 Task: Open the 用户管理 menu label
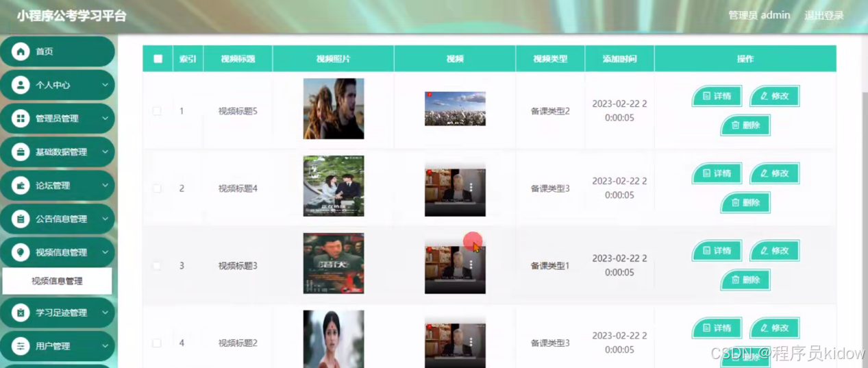click(x=53, y=346)
